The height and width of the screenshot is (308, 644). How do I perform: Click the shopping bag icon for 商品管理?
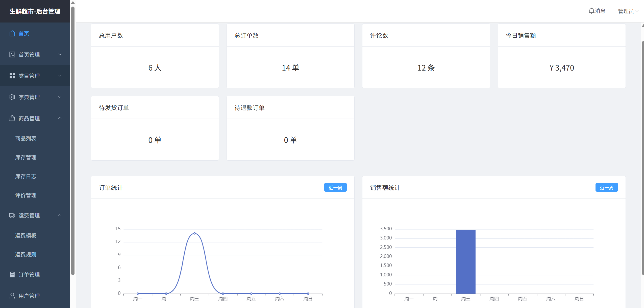(12, 118)
